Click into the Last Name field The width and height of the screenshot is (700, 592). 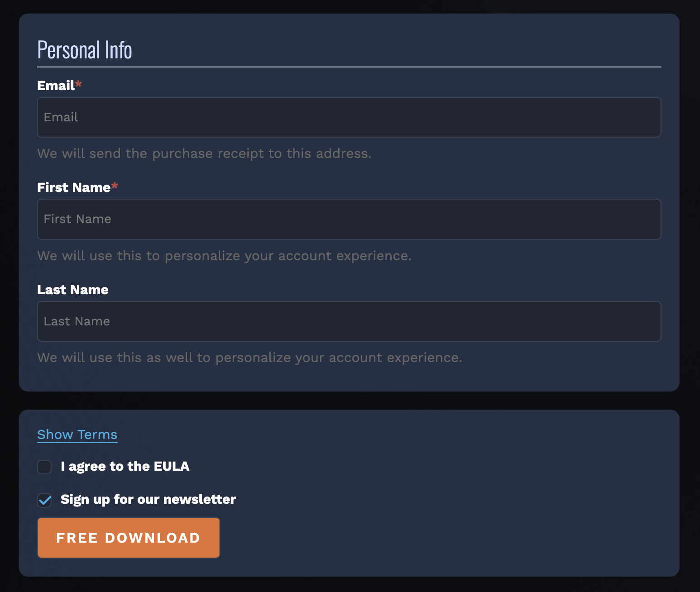[x=349, y=321]
